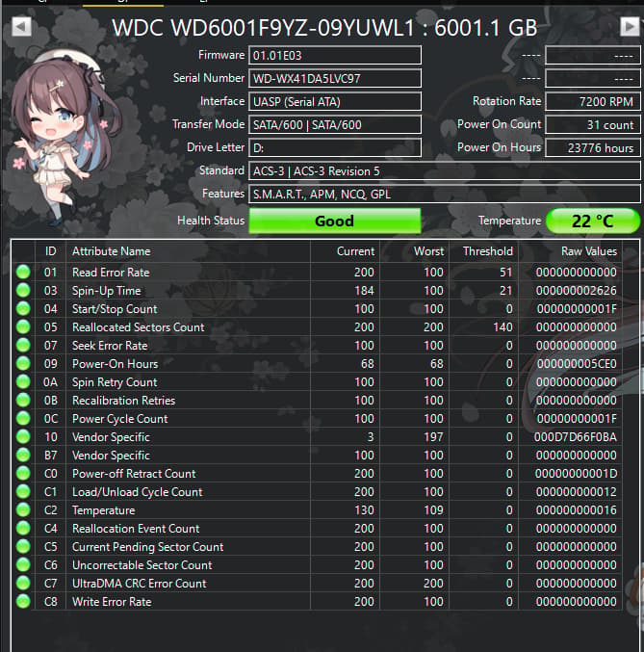
Task: Select the Read Error Rate attribute name
Action: pyautogui.click(x=111, y=273)
